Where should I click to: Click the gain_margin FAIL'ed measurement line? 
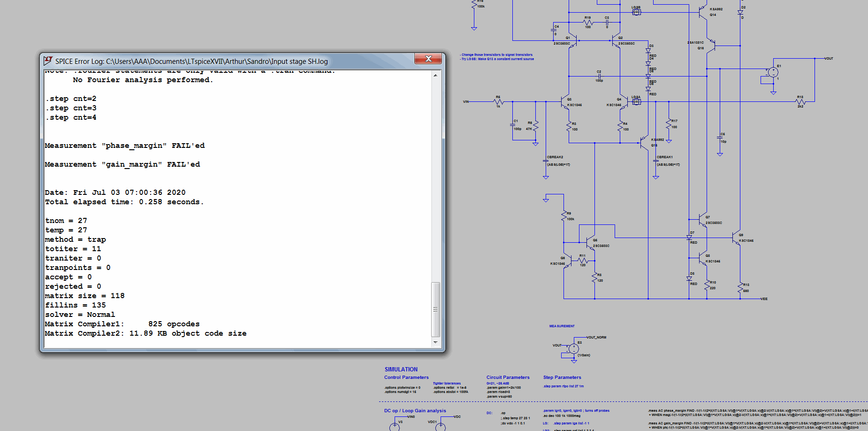pyautogui.click(x=122, y=164)
